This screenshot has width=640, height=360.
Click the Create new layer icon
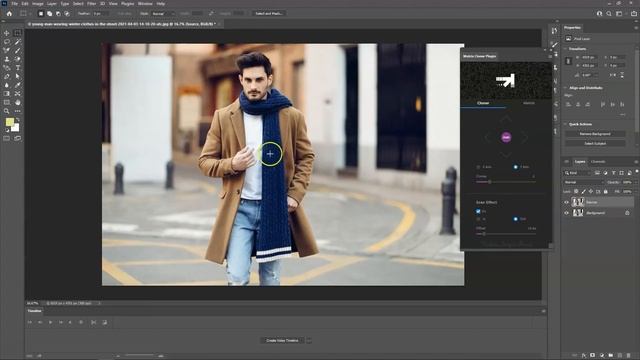(x=620, y=356)
